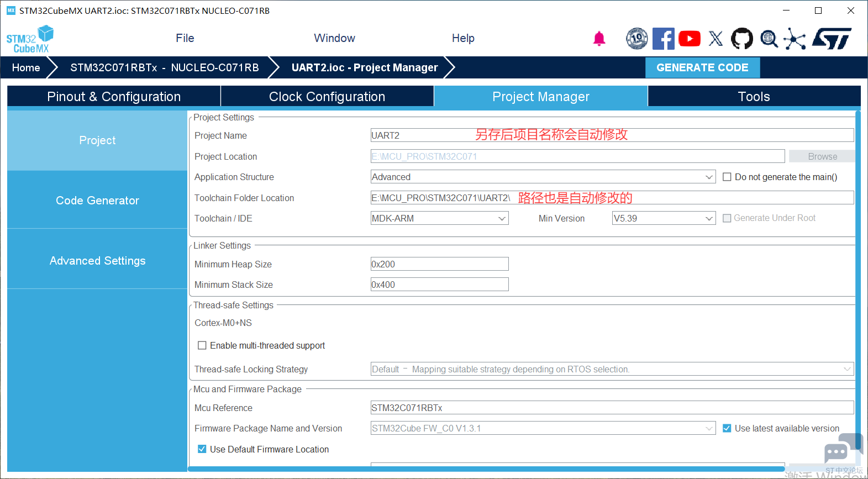Image resolution: width=868 pixels, height=479 pixels.
Task: Open the 10th anniversary badge icon
Action: click(x=637, y=39)
